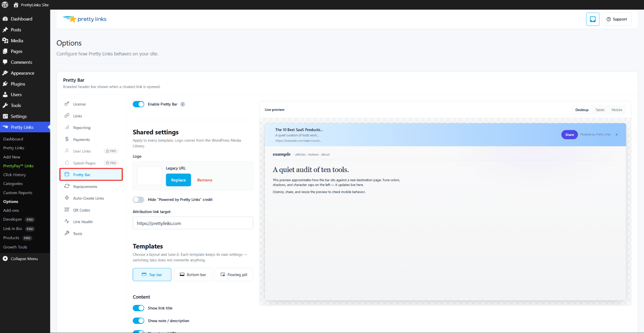Click the QR Codes icon

67,210
